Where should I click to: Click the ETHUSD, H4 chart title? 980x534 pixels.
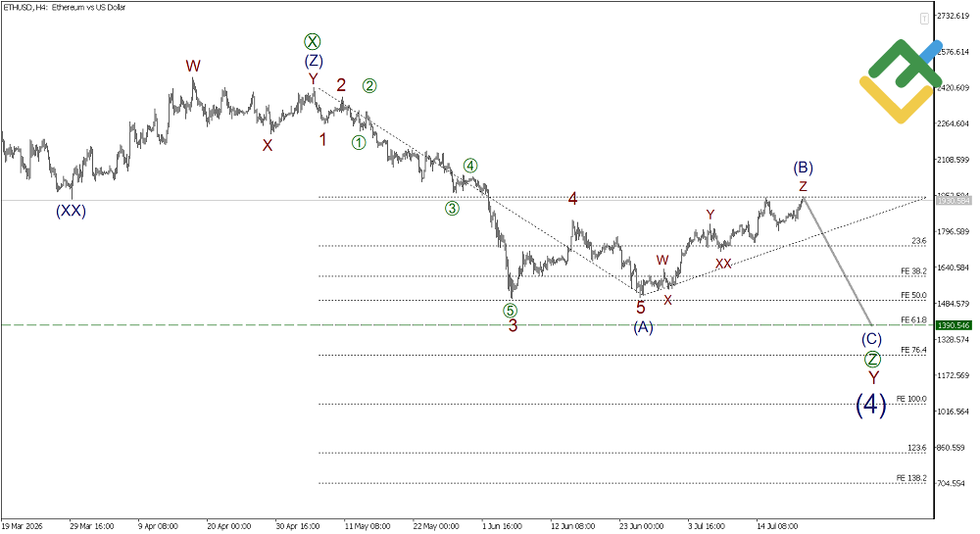click(x=65, y=8)
